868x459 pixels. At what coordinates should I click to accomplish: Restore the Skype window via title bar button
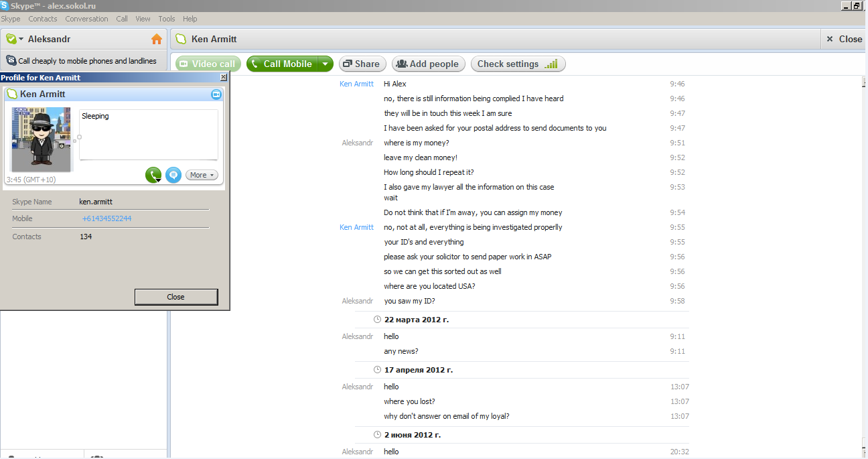coord(856,5)
